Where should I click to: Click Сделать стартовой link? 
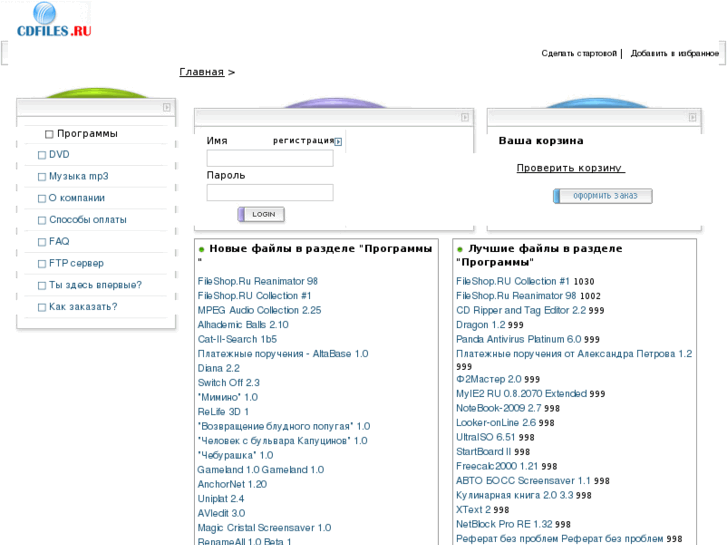[579, 53]
